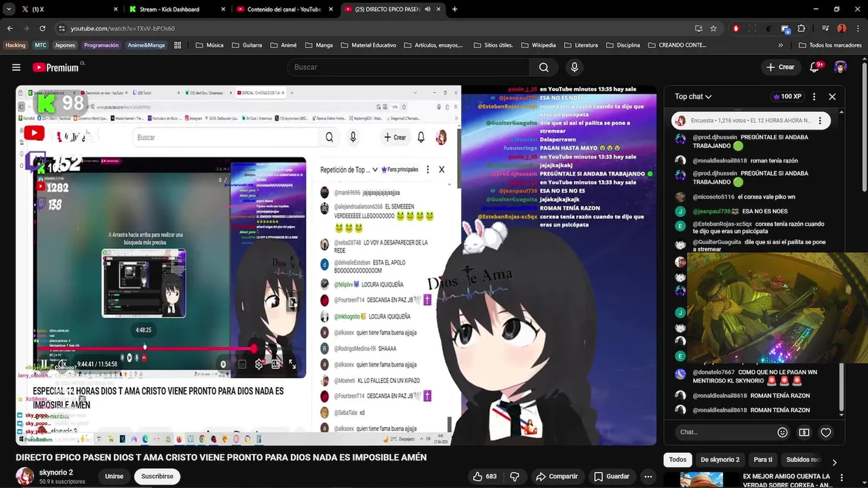Open the skynorio 2 channel link

pyautogui.click(x=56, y=472)
